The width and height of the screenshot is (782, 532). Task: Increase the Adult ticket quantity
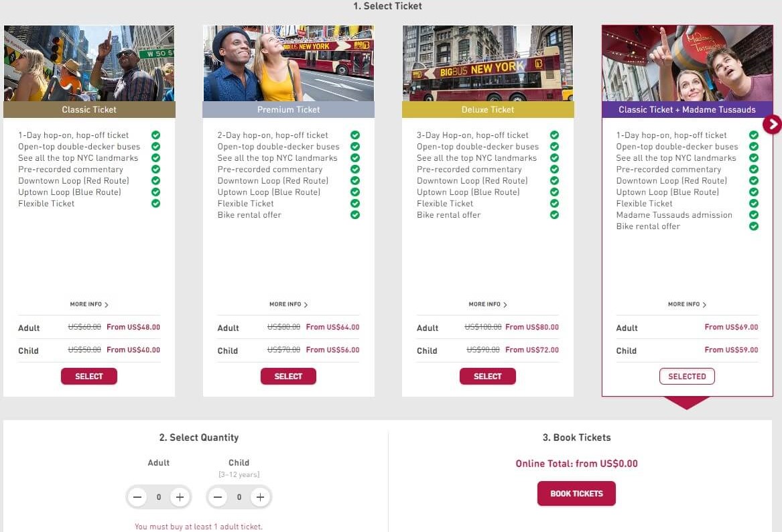pos(180,497)
